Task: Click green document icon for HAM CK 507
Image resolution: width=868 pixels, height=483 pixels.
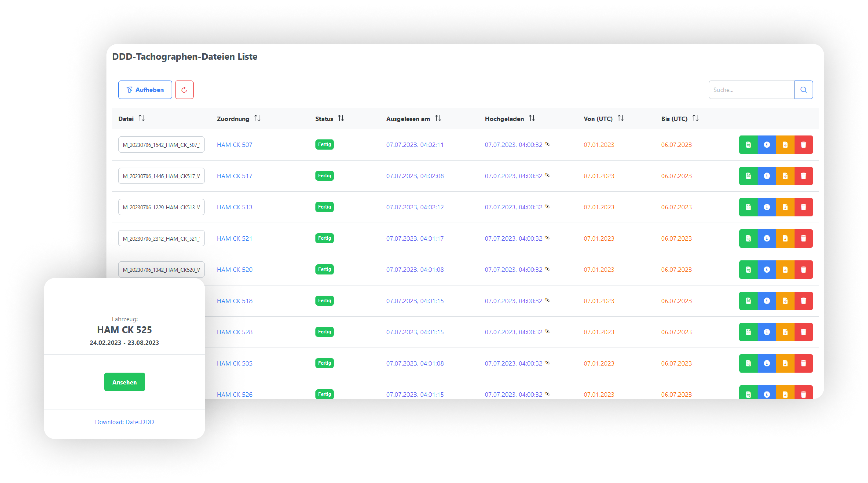Action: coord(748,145)
